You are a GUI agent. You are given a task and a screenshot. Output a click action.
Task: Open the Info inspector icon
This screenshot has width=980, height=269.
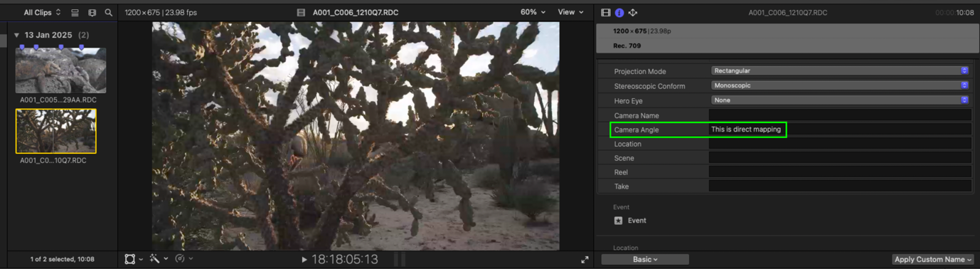coord(619,13)
